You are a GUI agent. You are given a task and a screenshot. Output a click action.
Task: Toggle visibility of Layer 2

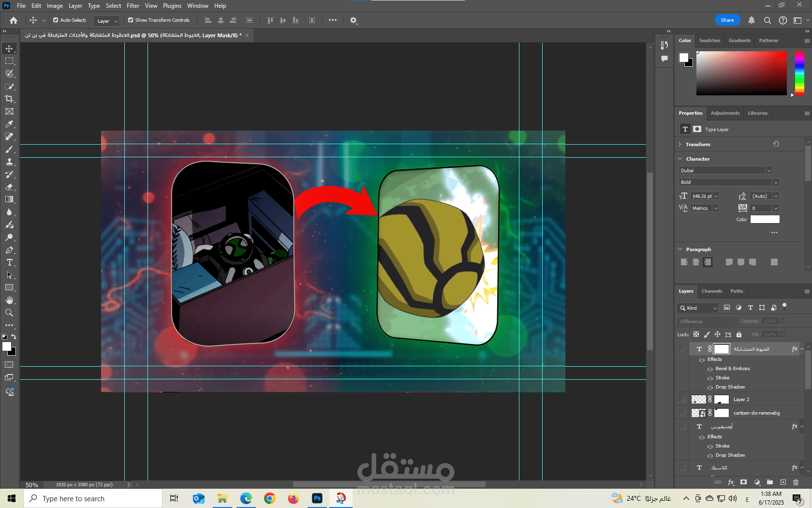682,400
